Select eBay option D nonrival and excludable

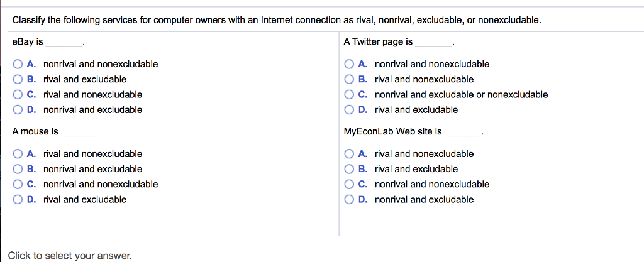(18, 110)
